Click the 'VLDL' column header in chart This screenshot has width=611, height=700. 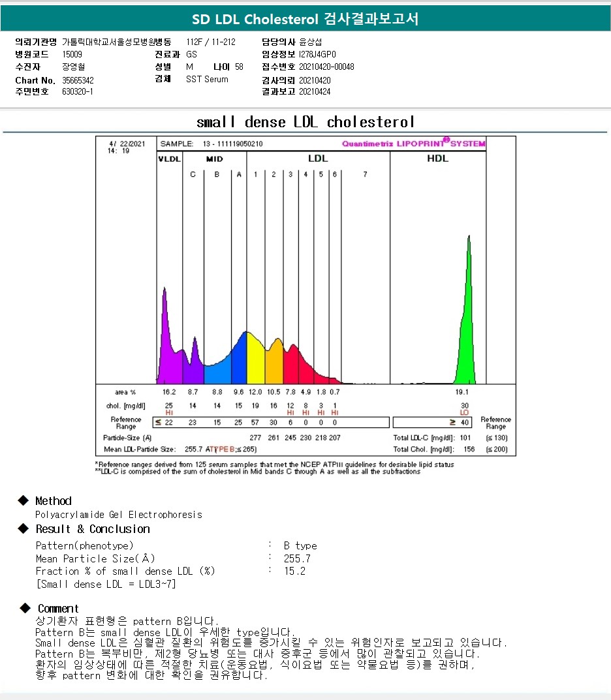point(169,159)
